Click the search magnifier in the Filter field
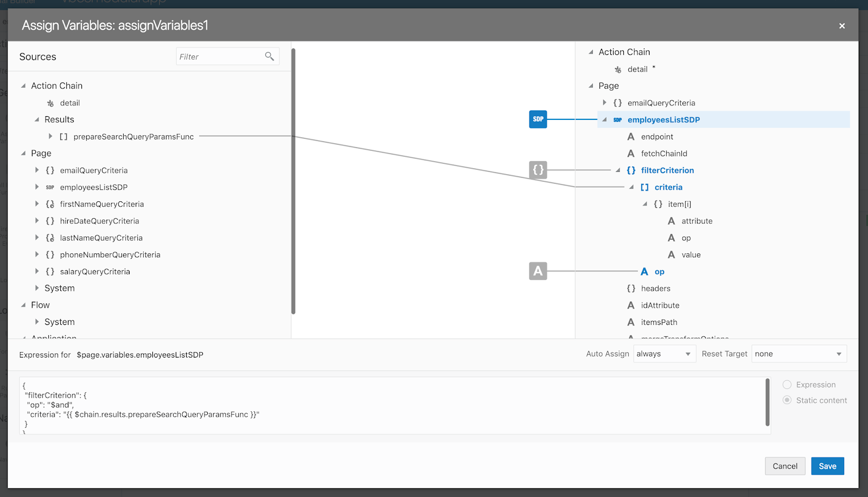The image size is (868, 497). tap(270, 56)
